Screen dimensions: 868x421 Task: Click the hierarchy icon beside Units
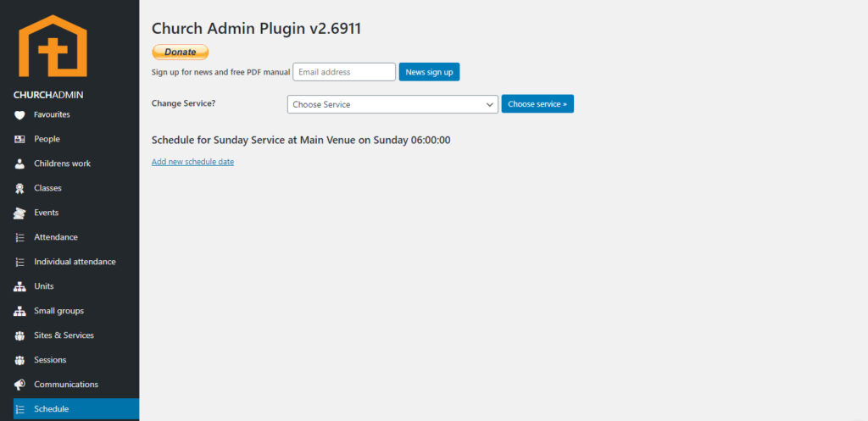click(x=19, y=286)
